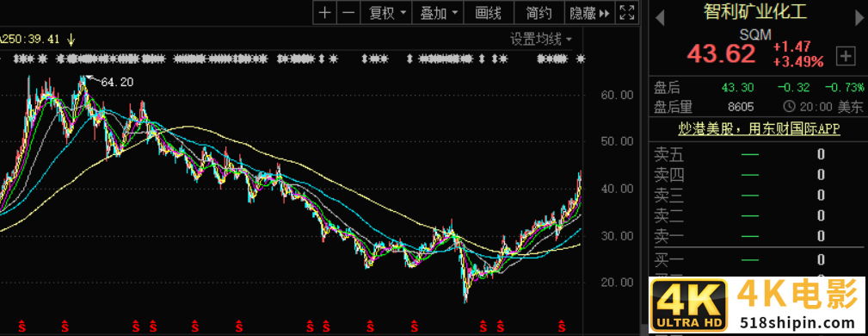This screenshot has height=336, width=868.
Task: Click the change percent +3.49%
Action: (798, 61)
